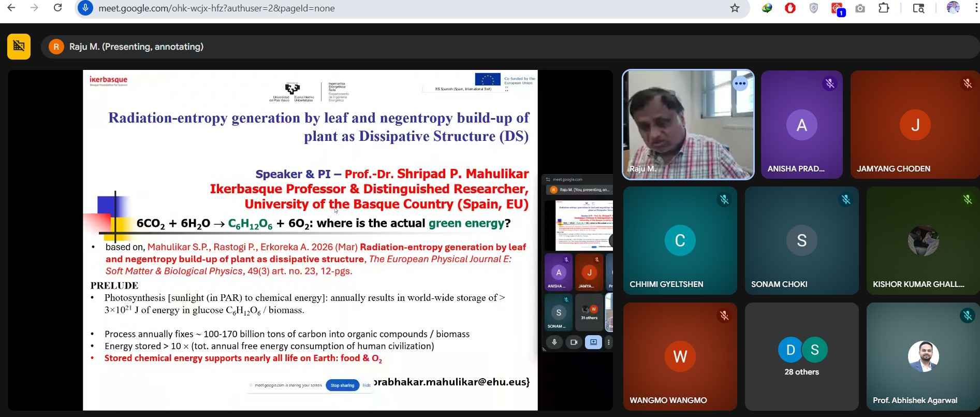
Task: Open the Internet Download Manager extension
Action: click(x=767, y=8)
